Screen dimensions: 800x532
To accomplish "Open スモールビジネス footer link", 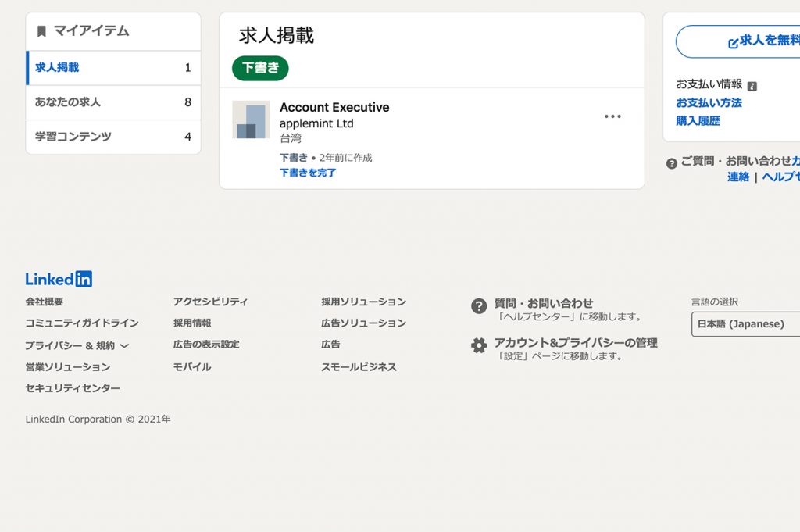I will [359, 366].
